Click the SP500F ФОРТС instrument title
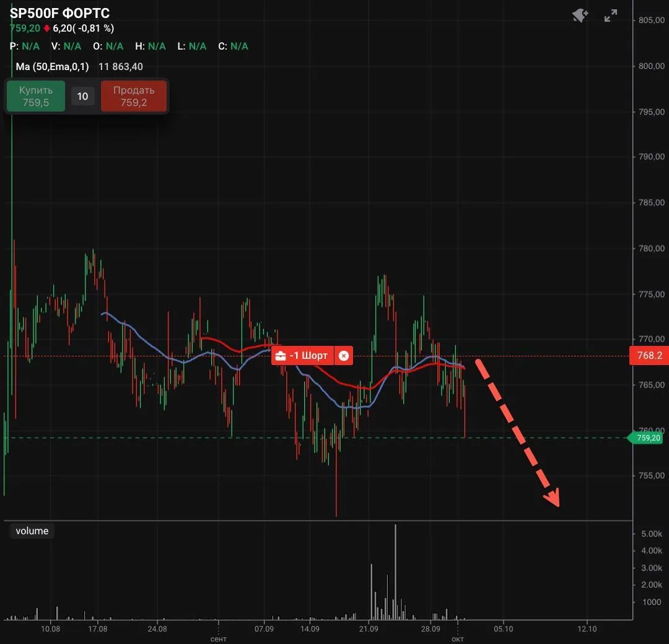The height and width of the screenshot is (644, 669). (59, 13)
